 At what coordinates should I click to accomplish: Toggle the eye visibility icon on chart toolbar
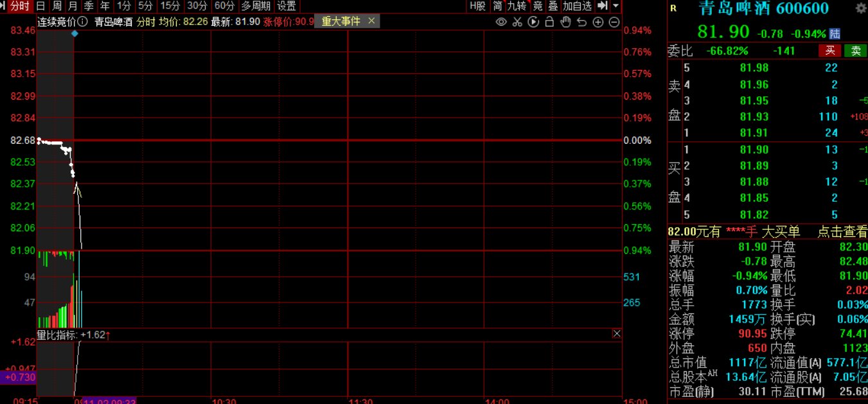pos(502,22)
